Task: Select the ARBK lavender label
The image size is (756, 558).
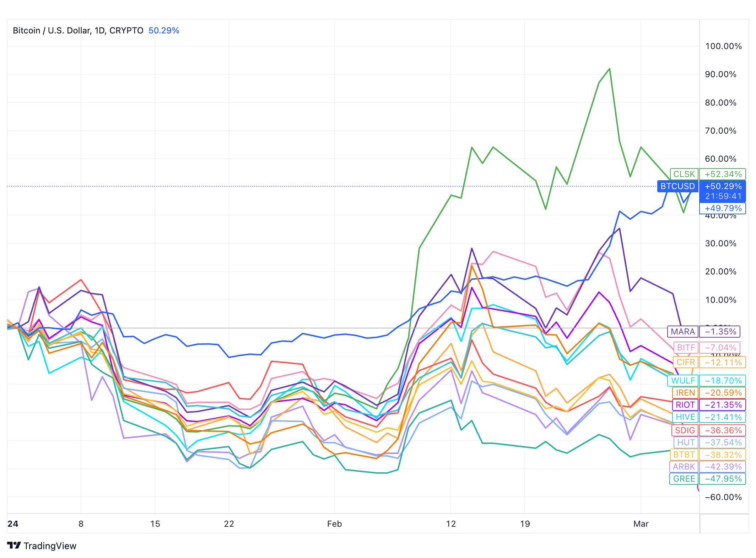Action: pyautogui.click(x=684, y=467)
